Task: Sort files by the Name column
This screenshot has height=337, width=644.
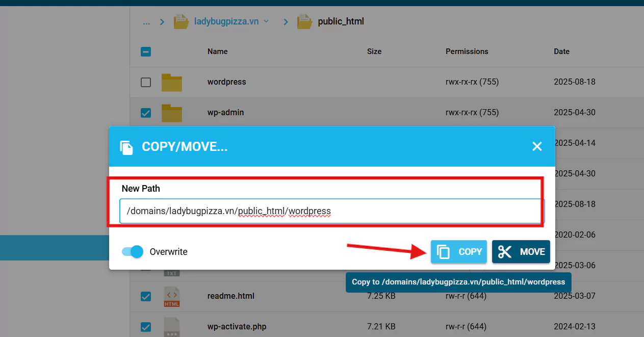Action: click(x=218, y=51)
